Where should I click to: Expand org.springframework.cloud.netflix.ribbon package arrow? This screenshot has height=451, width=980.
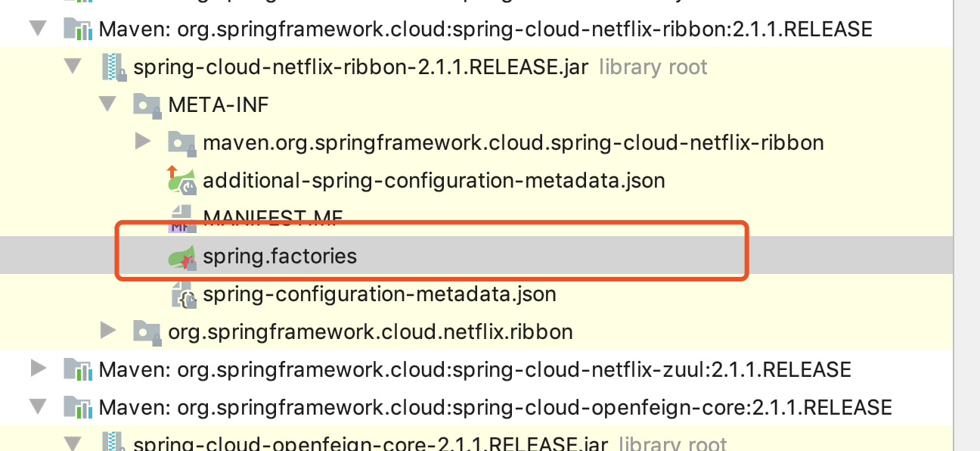pos(107,331)
